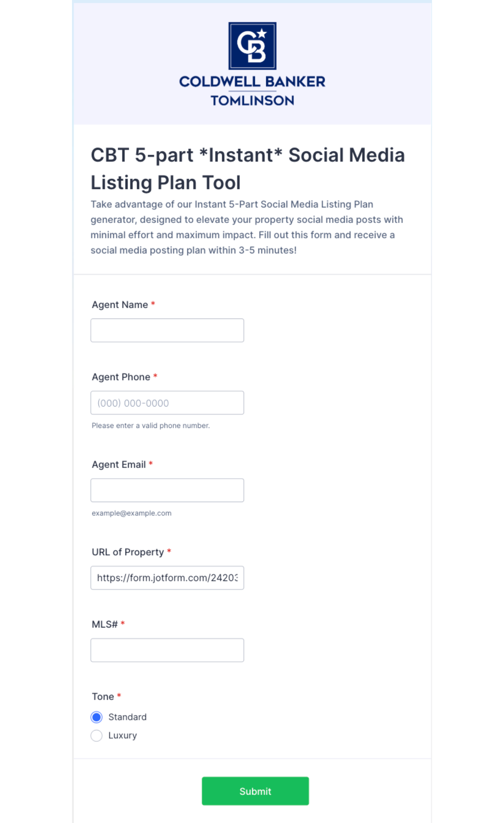Focus the Agent Name text field
Viewport: 504px width, 823px height.
(167, 330)
